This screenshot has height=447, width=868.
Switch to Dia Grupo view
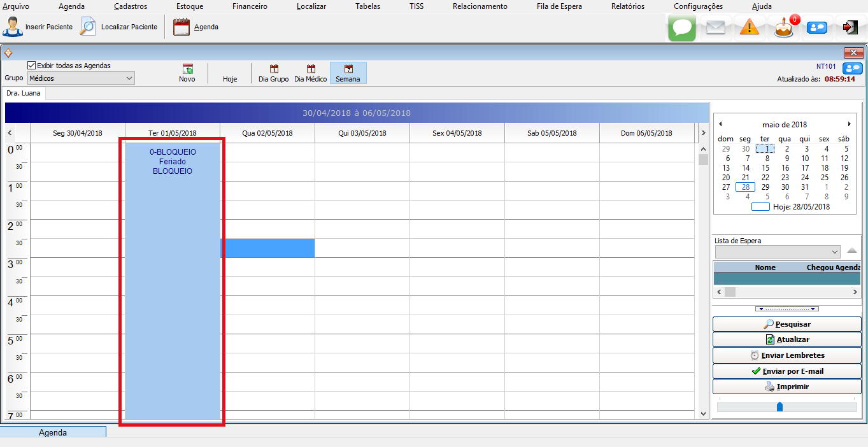click(273, 73)
